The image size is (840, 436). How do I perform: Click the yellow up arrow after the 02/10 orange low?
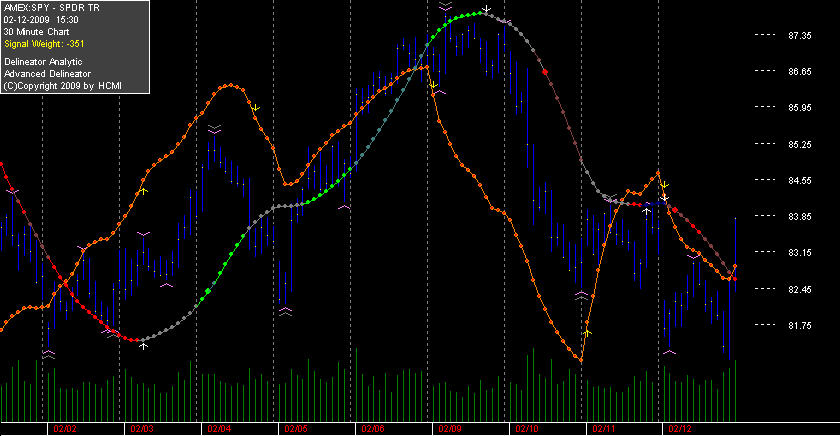point(587,333)
